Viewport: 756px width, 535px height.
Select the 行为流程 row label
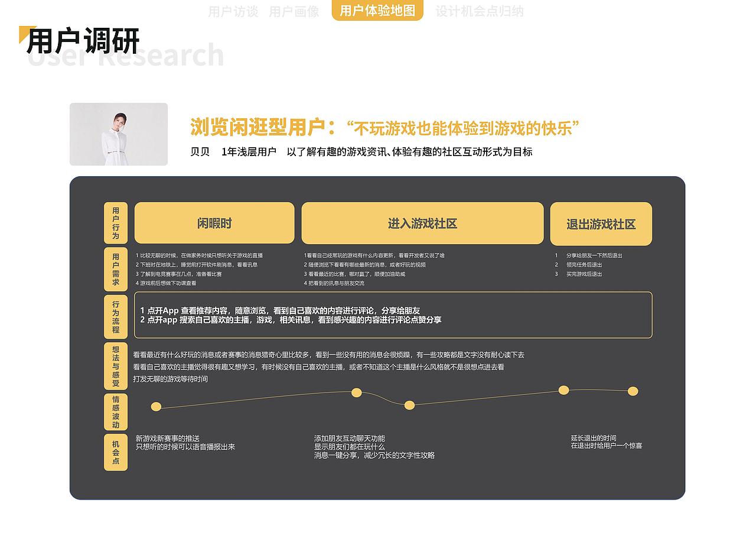coord(116,317)
